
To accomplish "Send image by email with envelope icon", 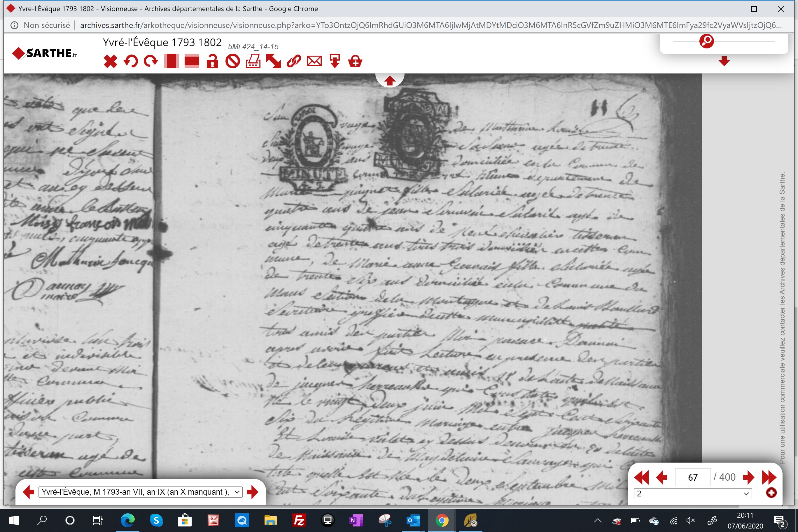I will tap(314, 62).
